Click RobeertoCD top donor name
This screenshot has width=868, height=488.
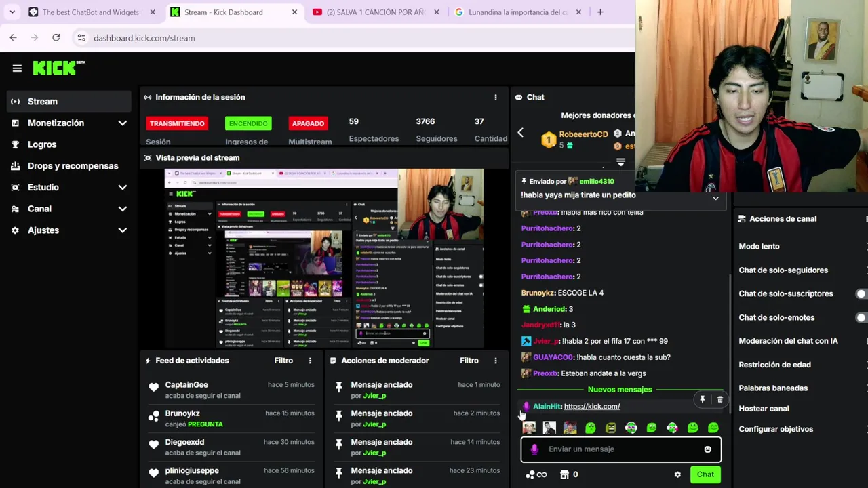coord(583,134)
